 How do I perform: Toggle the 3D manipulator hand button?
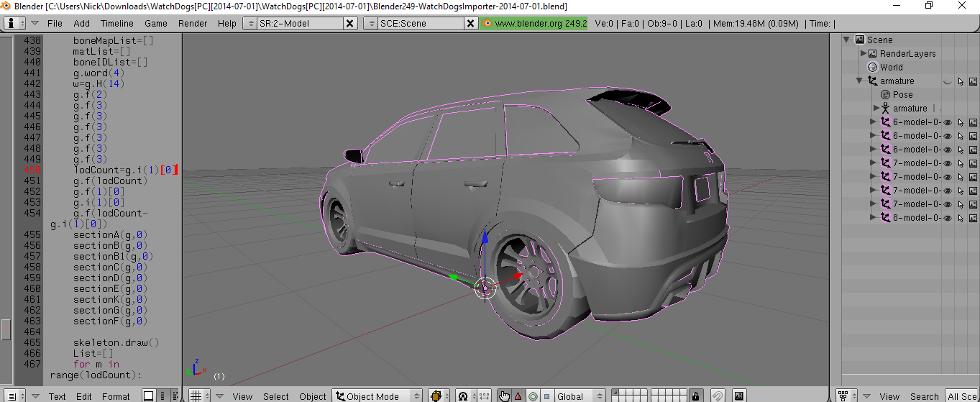point(504,396)
